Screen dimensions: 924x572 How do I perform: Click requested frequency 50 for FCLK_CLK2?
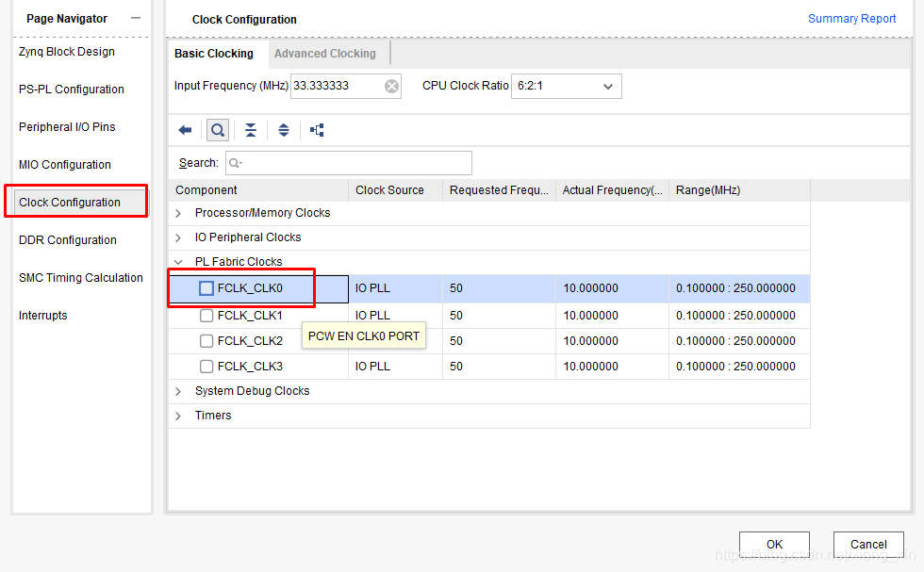456,341
